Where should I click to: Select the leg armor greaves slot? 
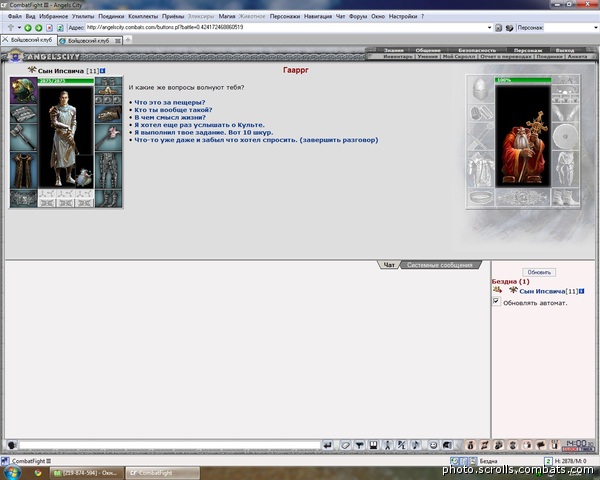[x=109, y=170]
